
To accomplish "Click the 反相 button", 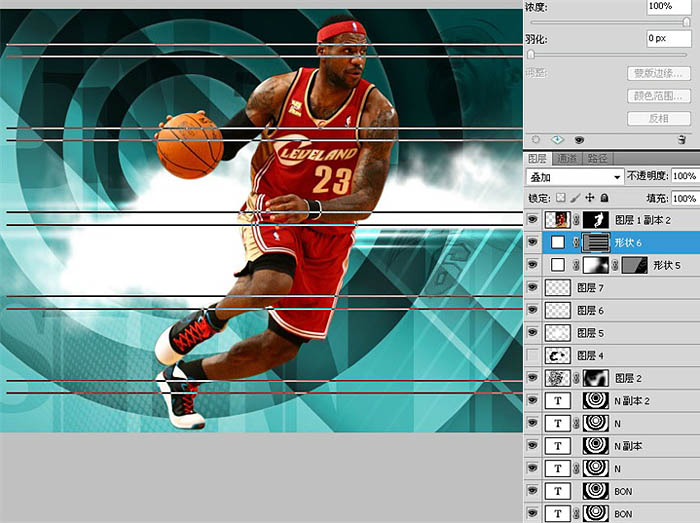I will 658,119.
